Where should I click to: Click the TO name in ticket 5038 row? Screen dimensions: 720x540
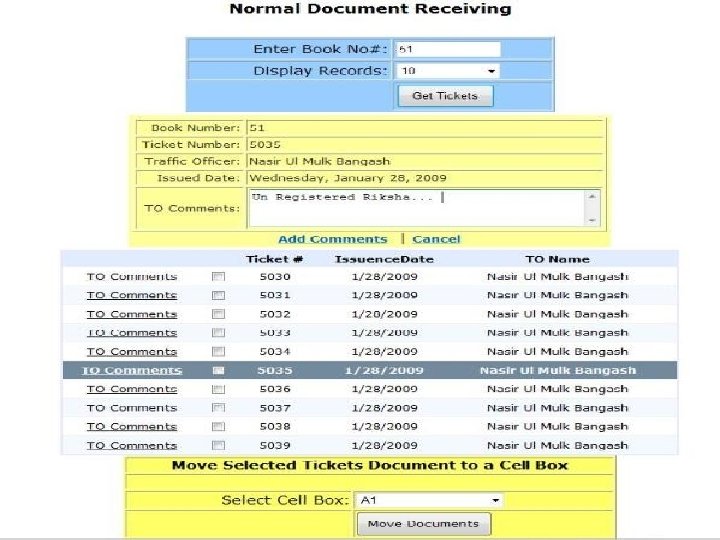coord(557,427)
